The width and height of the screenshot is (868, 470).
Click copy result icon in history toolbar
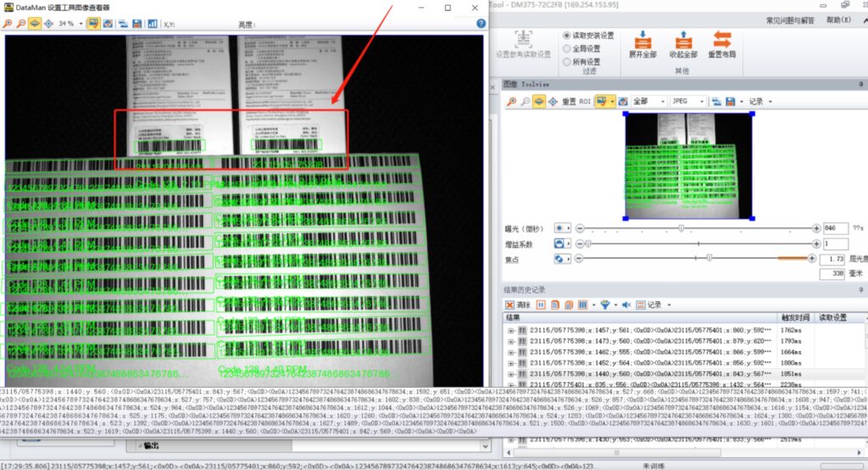(554, 305)
